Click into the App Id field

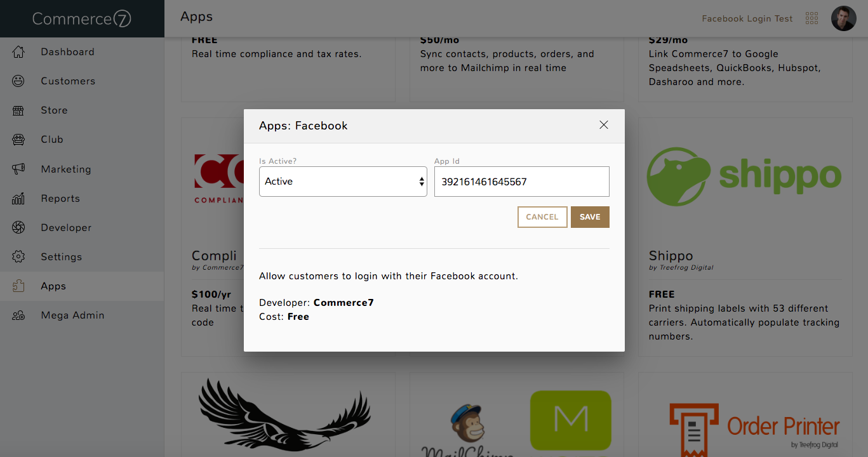(522, 182)
